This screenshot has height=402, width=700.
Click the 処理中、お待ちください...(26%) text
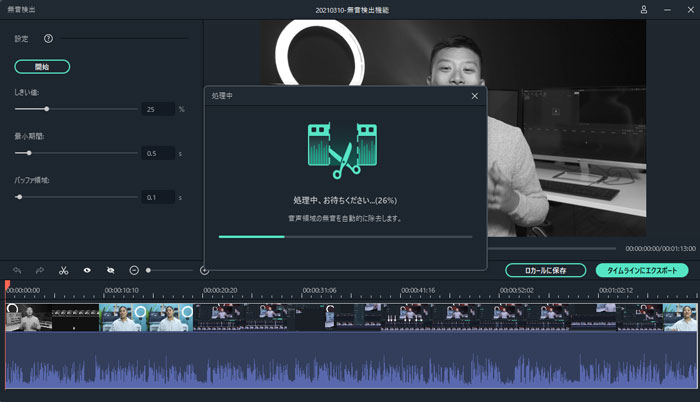click(345, 201)
